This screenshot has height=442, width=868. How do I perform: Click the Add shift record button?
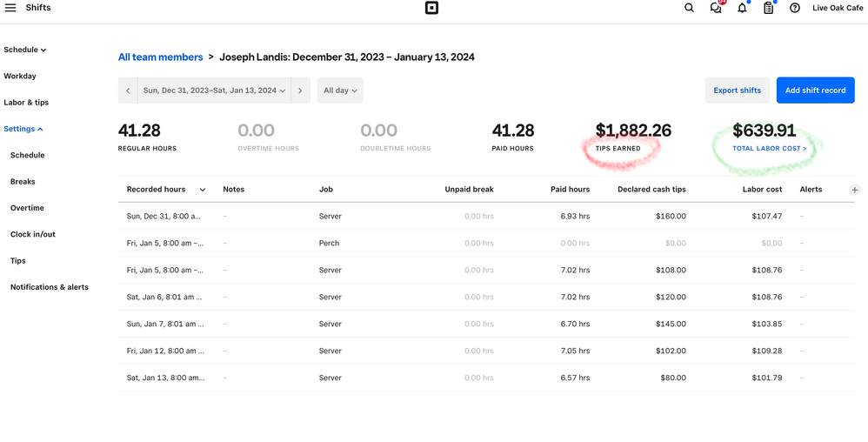pyautogui.click(x=815, y=90)
